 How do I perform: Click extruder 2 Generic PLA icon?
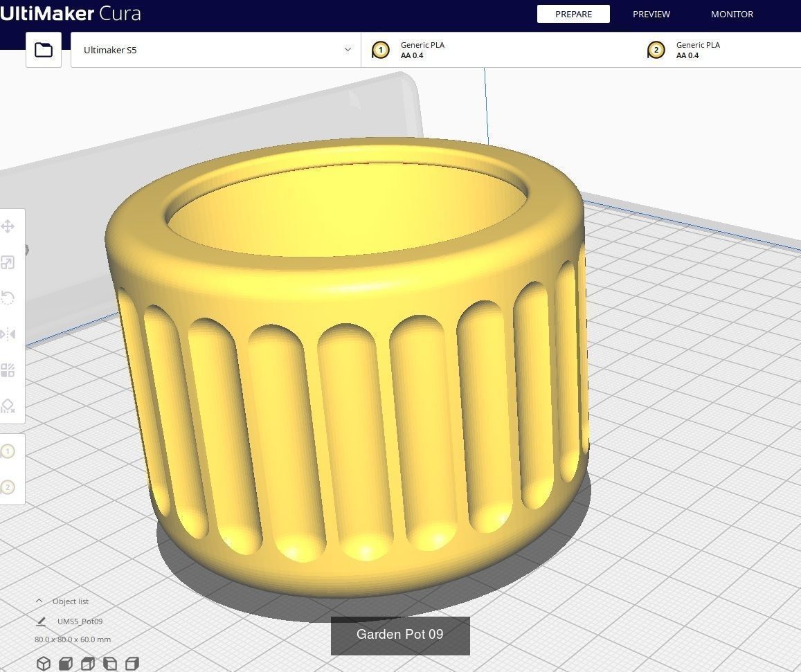[x=656, y=50]
